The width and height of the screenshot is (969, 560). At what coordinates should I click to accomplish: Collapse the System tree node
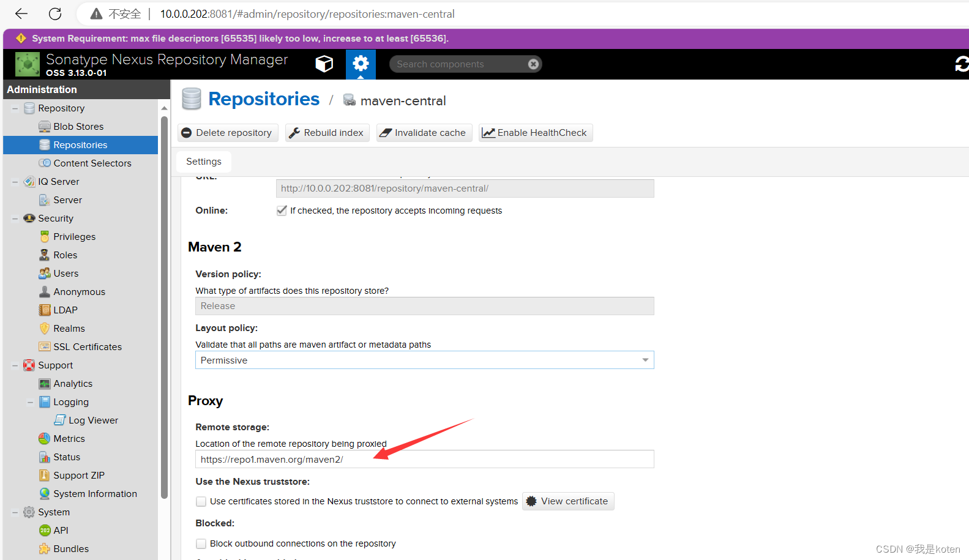[15, 512]
